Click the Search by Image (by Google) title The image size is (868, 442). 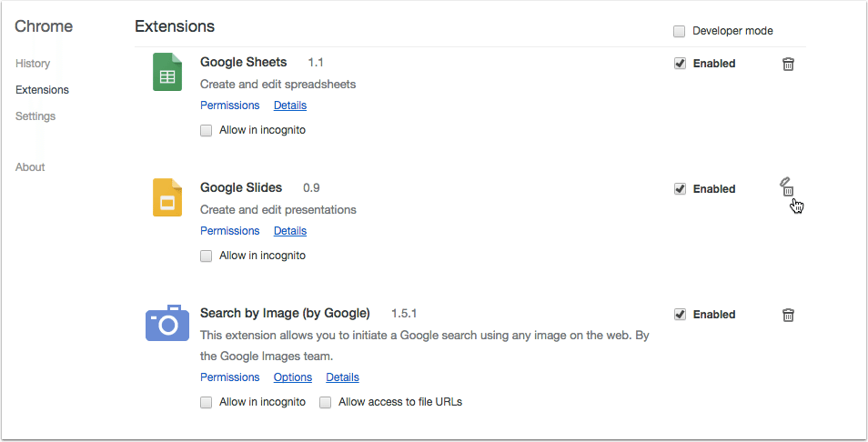pyautogui.click(x=285, y=313)
